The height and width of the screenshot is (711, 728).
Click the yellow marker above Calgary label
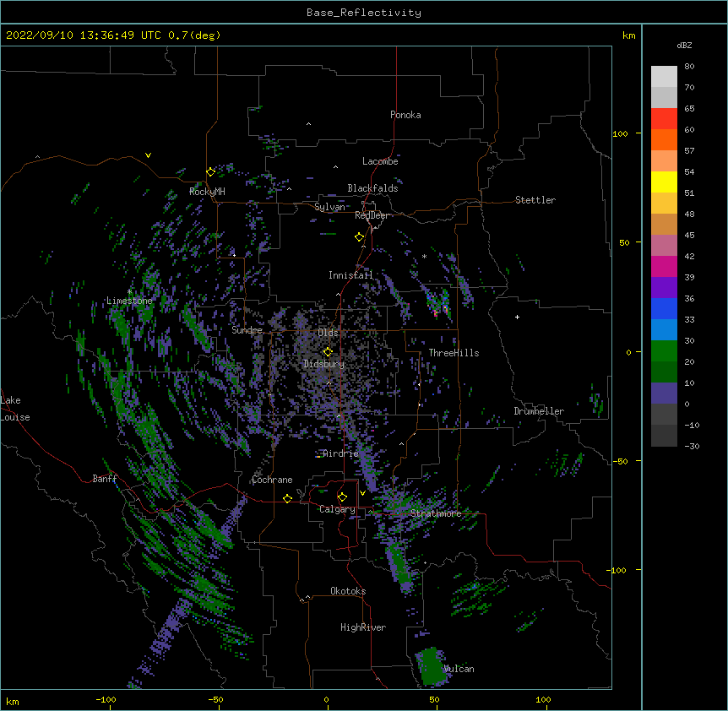point(342,497)
